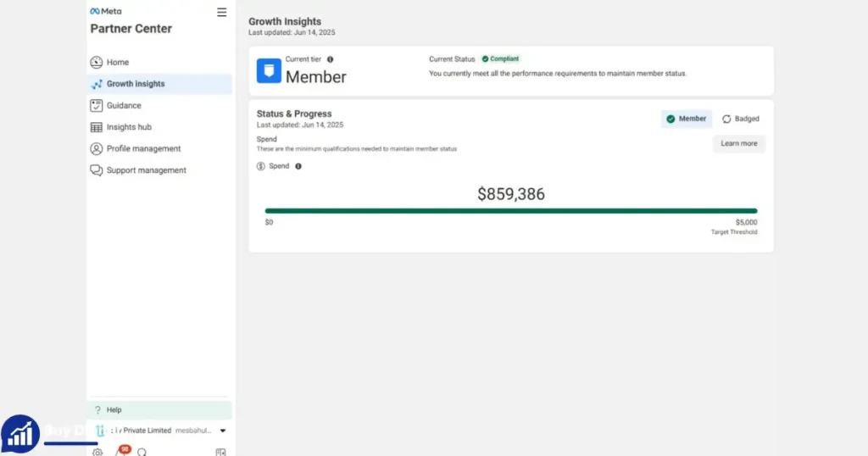Viewport: 868px width, 456px height.
Task: Open notifications with the 98 badge
Action: tap(122, 450)
